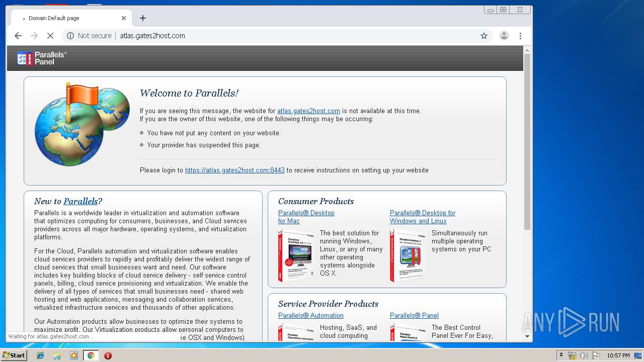644x362 pixels.
Task: Close the Domain Default page tab
Action: point(124,18)
